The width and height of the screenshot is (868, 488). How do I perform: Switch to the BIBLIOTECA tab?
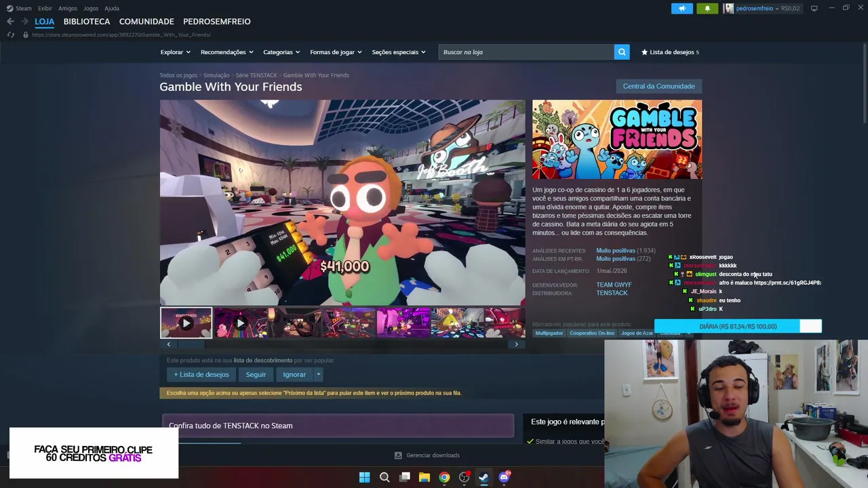[x=87, y=22]
